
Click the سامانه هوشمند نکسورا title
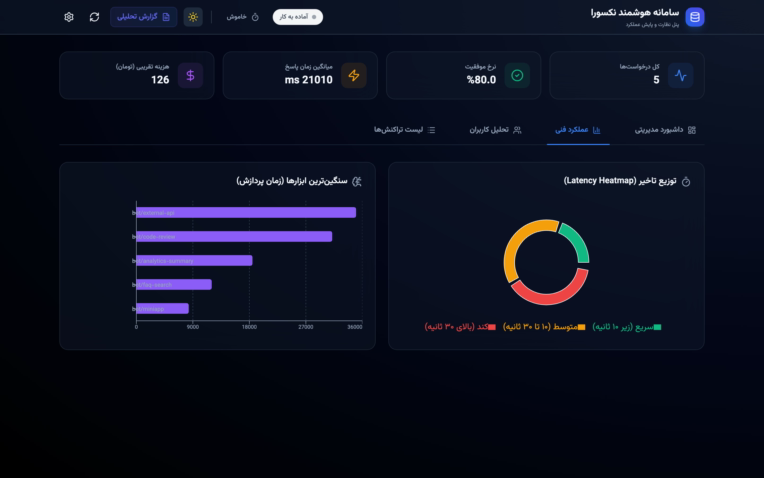tap(635, 13)
